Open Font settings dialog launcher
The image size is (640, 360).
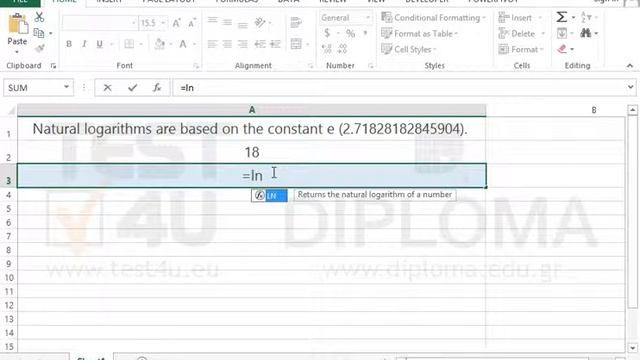click(196, 66)
